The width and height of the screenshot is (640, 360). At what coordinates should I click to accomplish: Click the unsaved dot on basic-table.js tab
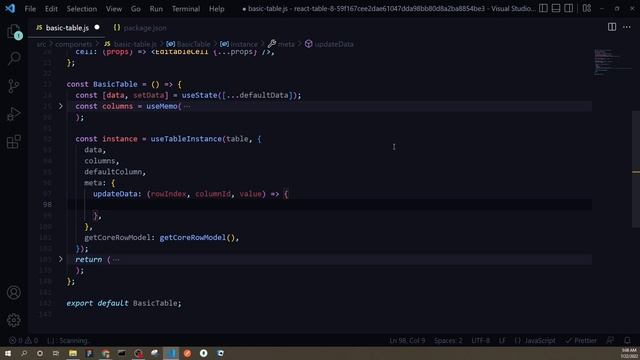click(x=97, y=27)
